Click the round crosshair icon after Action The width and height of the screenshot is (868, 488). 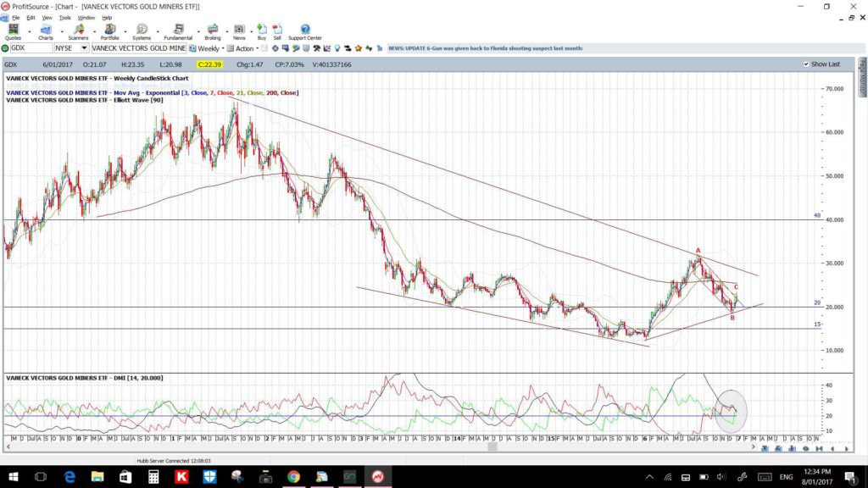point(275,48)
